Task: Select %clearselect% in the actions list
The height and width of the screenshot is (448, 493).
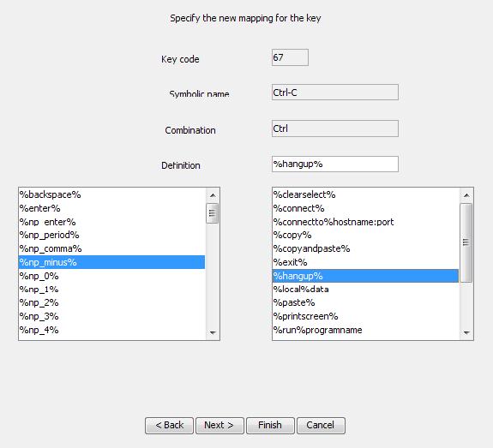Action: click(365, 194)
